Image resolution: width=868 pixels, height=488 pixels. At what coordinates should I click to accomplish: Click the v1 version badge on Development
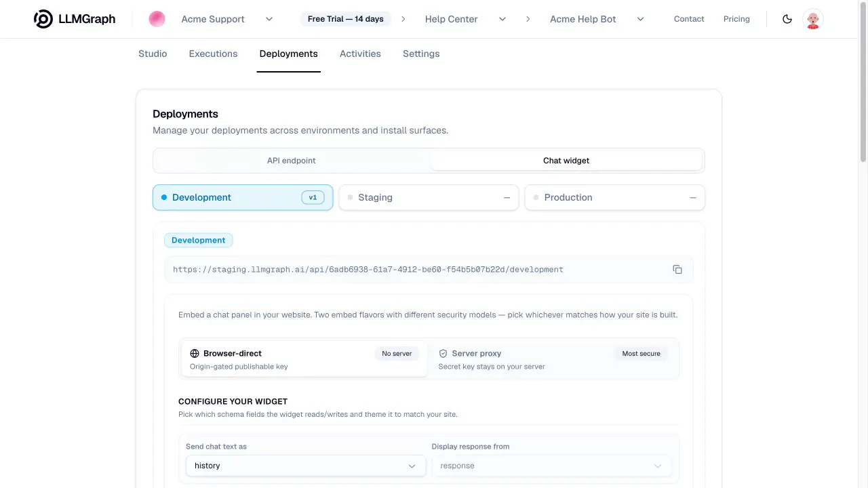(313, 197)
